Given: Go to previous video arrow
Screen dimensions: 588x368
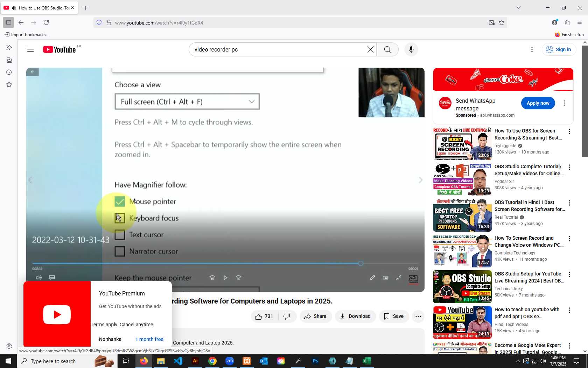Looking at the screenshot, I should pyautogui.click(x=30, y=180).
